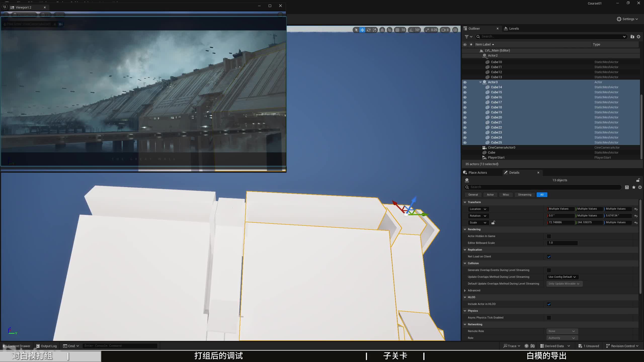The height and width of the screenshot is (362, 644).
Task: Select the Rotate transform tool
Action: [x=369, y=30]
